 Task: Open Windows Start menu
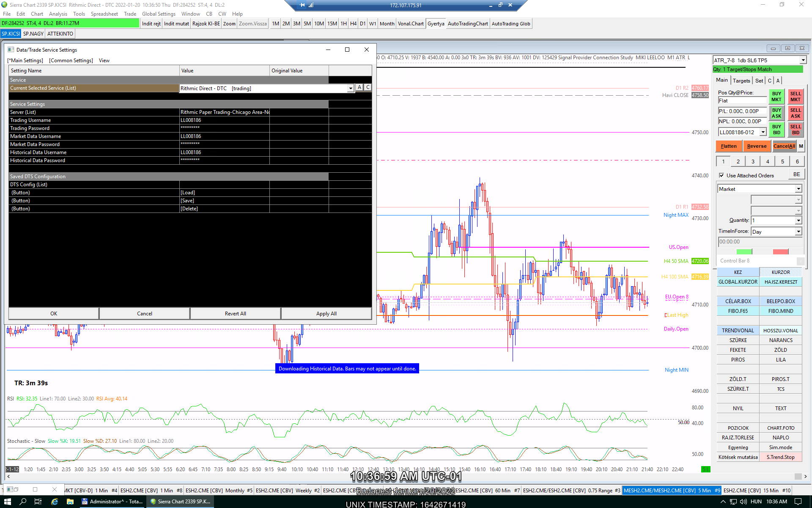tap(7, 502)
